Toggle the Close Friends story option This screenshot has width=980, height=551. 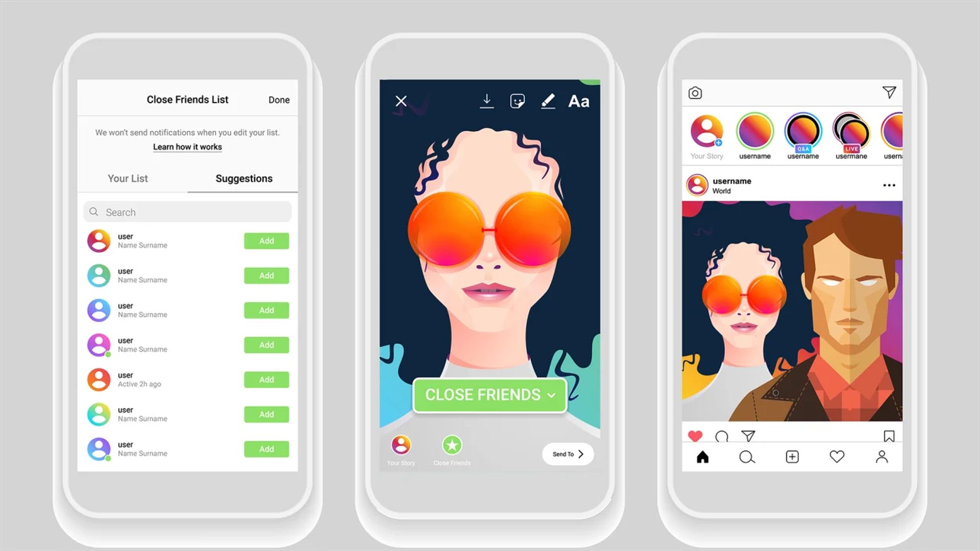click(x=450, y=444)
